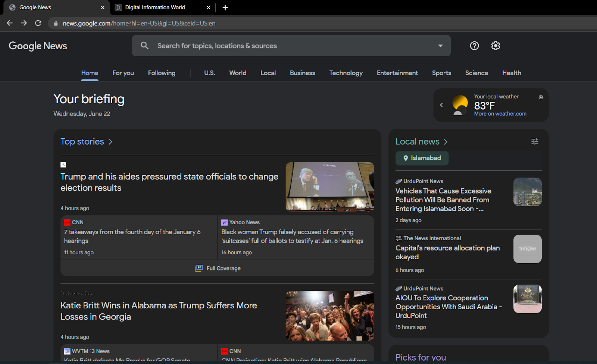This screenshot has height=364, width=597.
Task: Close the Digital Information World tab
Action: (x=209, y=7)
